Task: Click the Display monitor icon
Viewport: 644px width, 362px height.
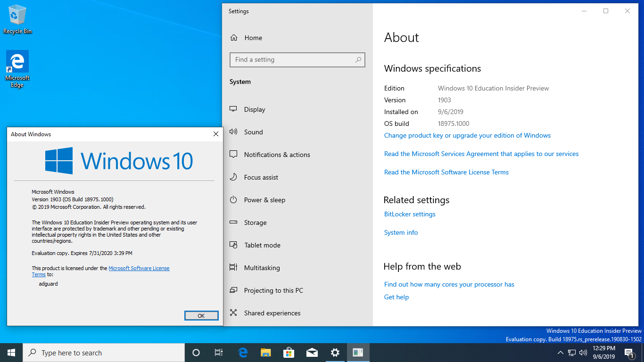Action: 233,109
